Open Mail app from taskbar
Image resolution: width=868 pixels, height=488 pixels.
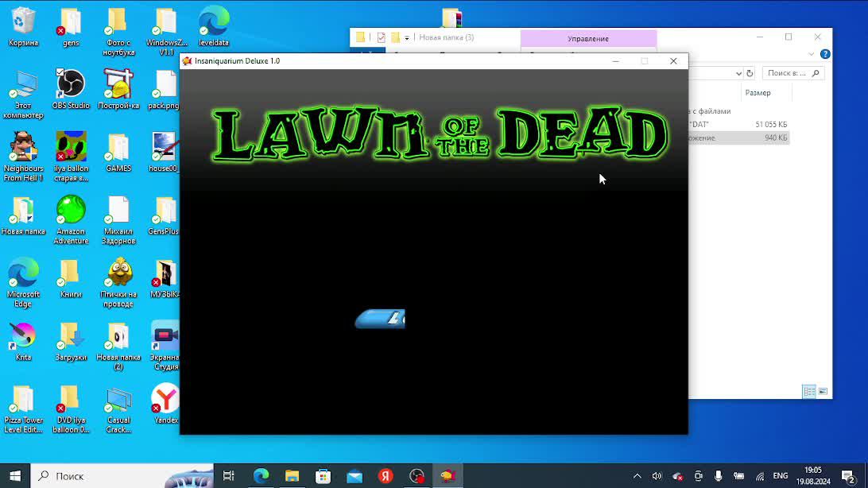[355, 476]
